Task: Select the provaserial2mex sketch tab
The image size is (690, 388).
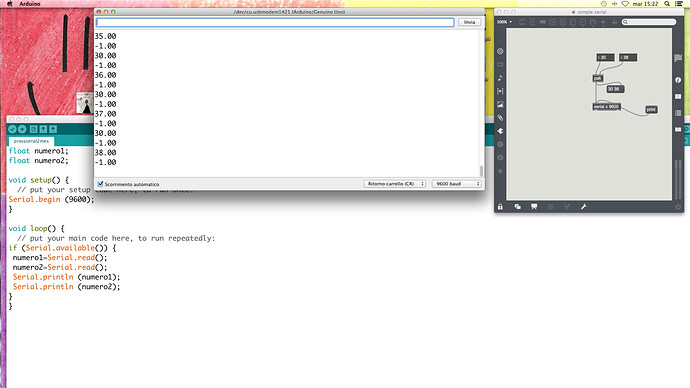Action: tap(31, 141)
